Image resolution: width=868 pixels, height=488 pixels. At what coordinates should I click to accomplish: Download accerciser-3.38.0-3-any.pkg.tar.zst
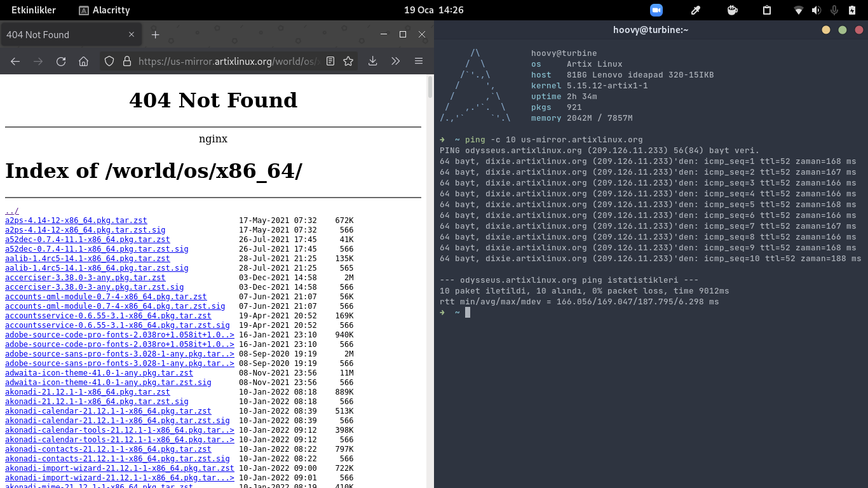tap(85, 278)
